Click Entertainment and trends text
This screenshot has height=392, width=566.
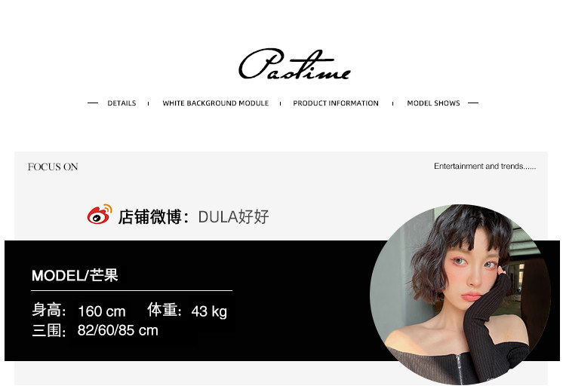[484, 167]
